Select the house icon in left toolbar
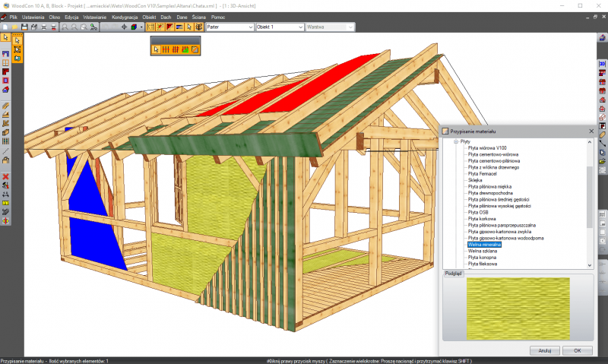This screenshot has height=364, width=608. 6,89
